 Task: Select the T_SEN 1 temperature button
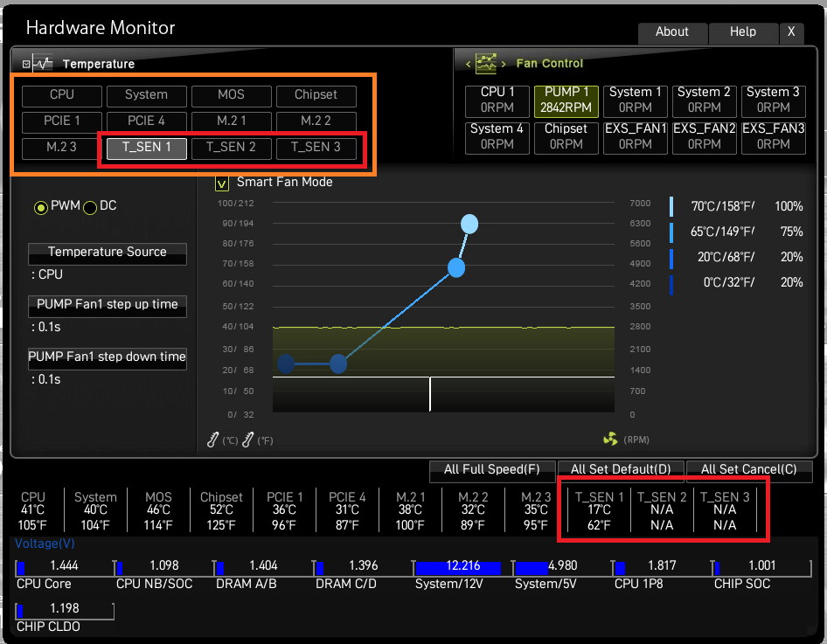(x=147, y=148)
